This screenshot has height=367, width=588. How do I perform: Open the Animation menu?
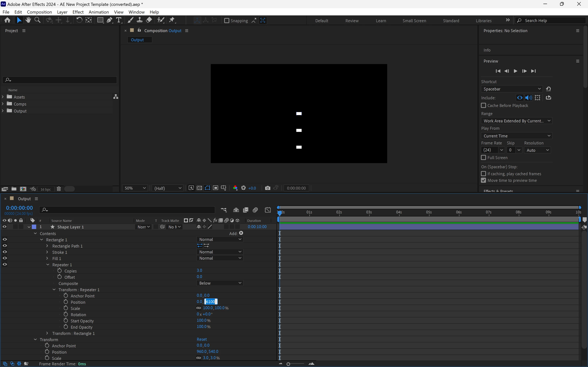(99, 12)
